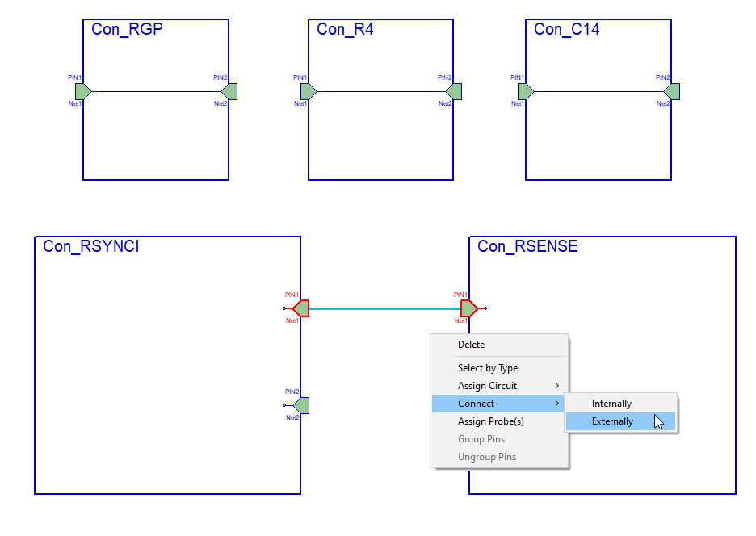The image size is (756, 536).
Task: Choose Select by Type menu entry
Action: click(x=488, y=368)
